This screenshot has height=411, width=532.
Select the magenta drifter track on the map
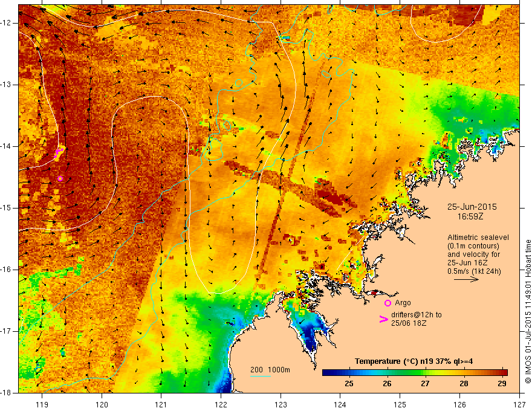(x=59, y=152)
